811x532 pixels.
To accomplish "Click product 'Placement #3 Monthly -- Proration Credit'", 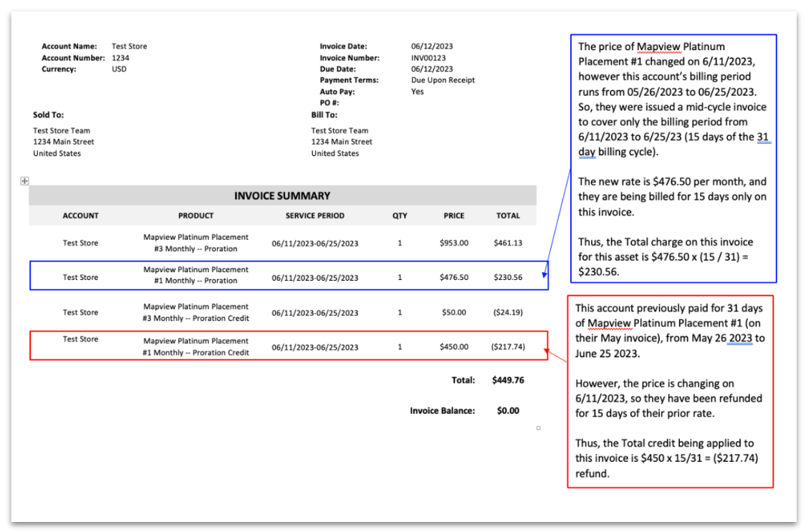I will tap(196, 312).
